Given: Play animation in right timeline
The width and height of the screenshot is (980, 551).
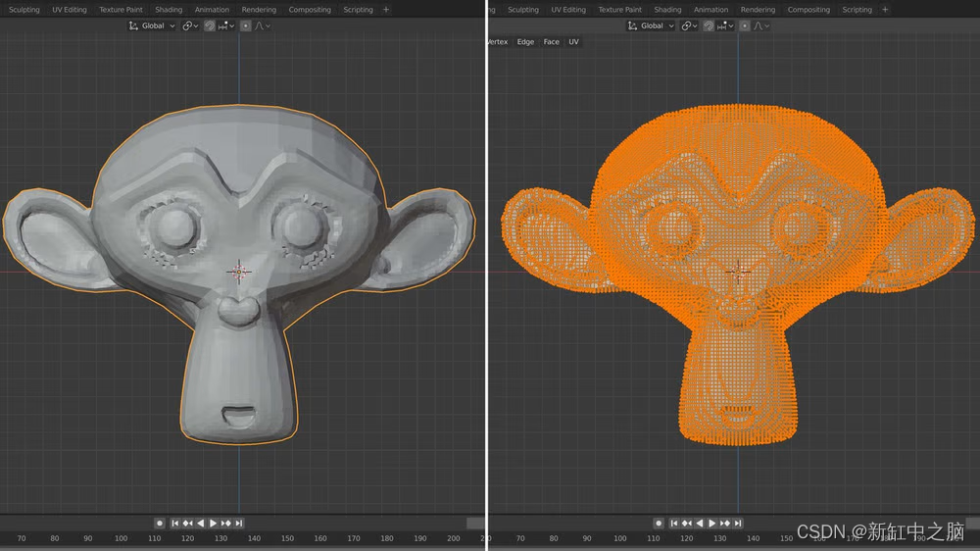Looking at the screenshot, I should pos(711,523).
